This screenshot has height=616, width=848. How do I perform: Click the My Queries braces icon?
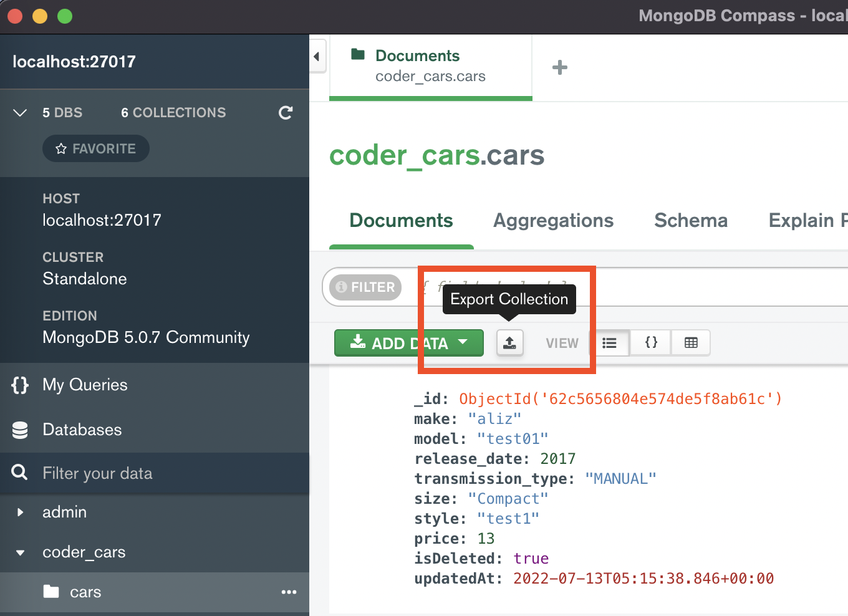point(20,385)
